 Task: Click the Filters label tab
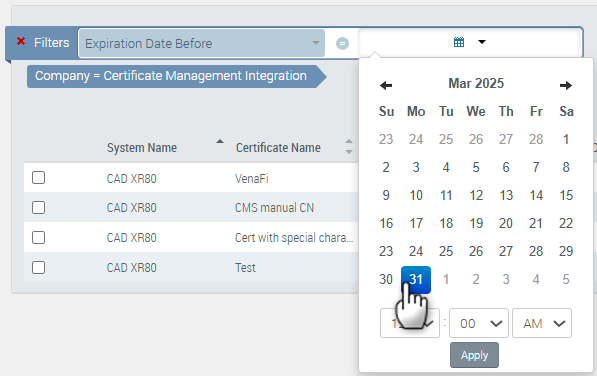click(x=51, y=43)
